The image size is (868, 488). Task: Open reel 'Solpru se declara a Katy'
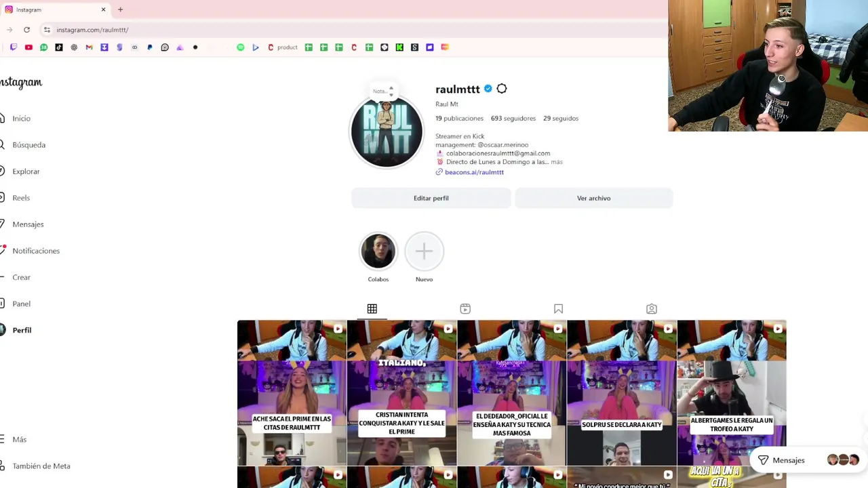point(621,392)
